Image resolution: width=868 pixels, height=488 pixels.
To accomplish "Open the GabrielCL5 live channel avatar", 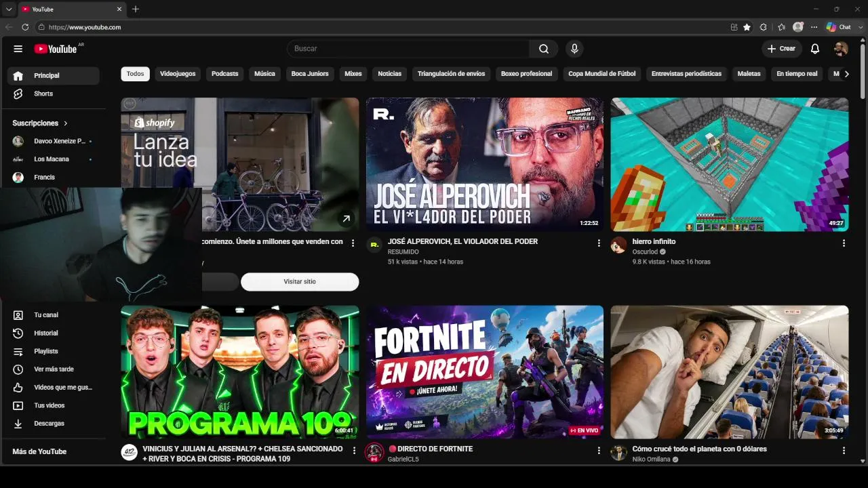I will tap(374, 452).
